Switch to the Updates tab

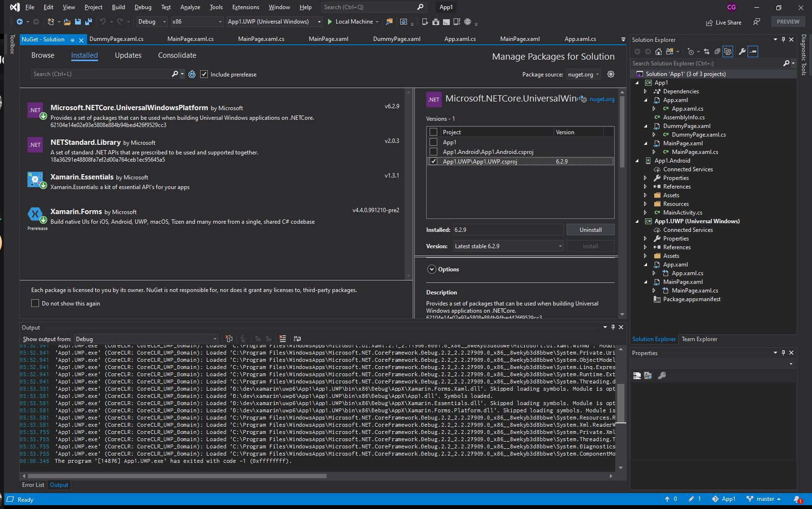click(x=128, y=55)
